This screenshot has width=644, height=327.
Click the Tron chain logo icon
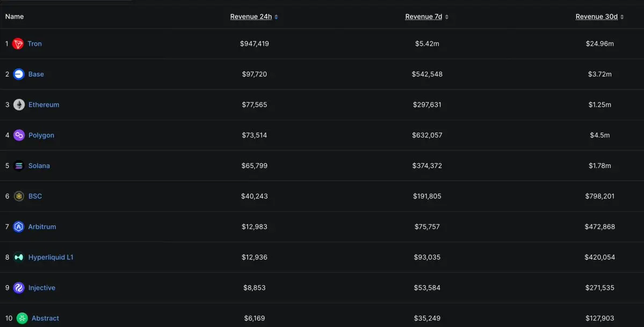pyautogui.click(x=18, y=44)
